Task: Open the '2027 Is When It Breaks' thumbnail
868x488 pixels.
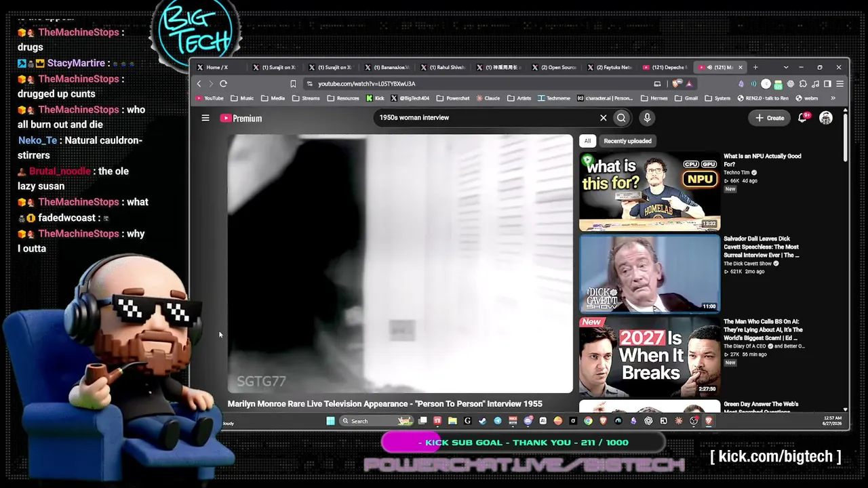Action: 650,357
